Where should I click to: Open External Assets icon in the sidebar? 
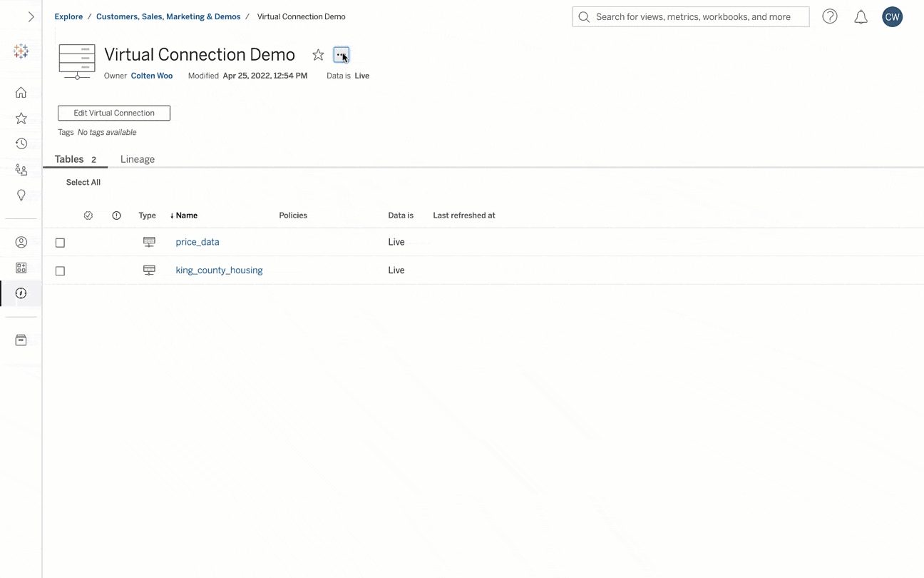click(x=21, y=340)
